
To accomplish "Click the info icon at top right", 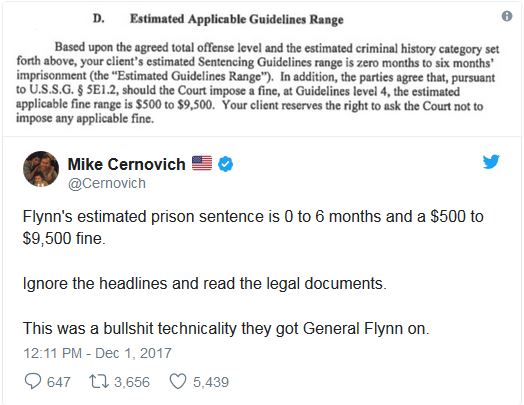I will [507, 16].
